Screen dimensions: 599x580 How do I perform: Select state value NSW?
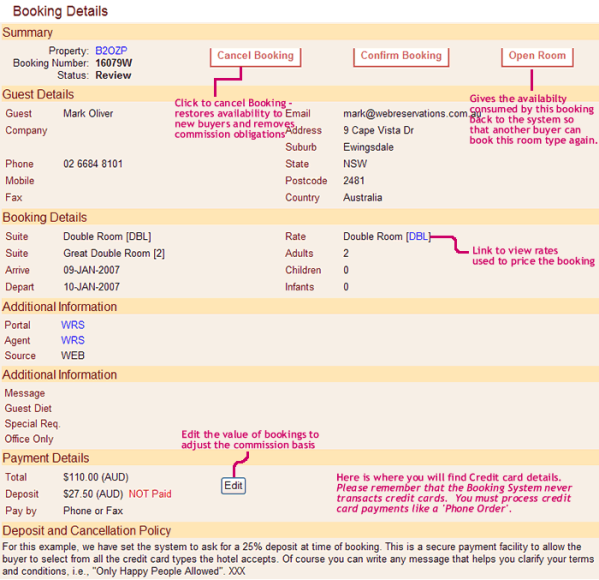[355, 164]
